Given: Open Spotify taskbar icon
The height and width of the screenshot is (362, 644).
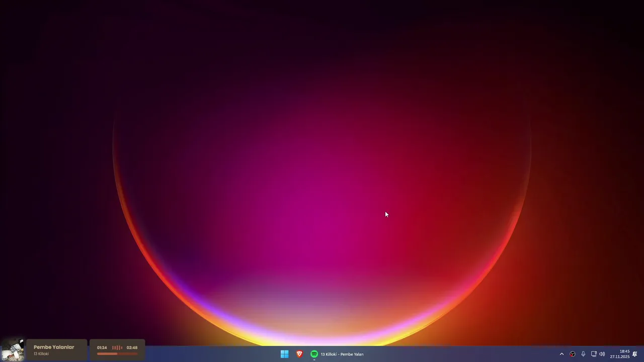Looking at the screenshot, I should (x=314, y=354).
